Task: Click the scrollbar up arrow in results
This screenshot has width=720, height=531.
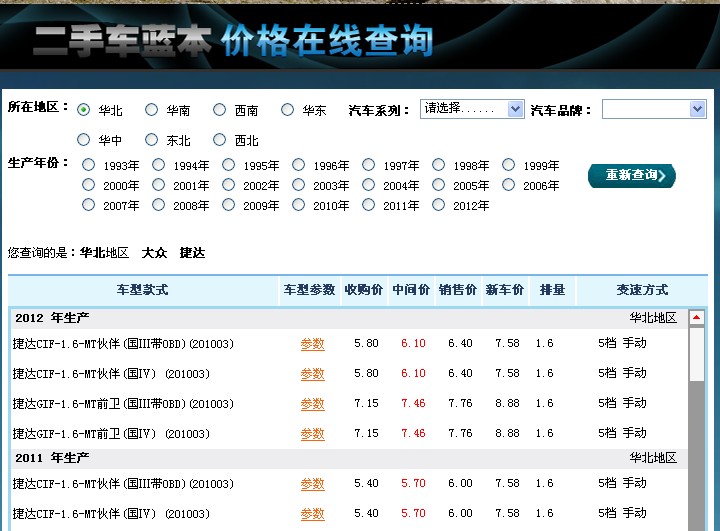Action: coord(697,317)
